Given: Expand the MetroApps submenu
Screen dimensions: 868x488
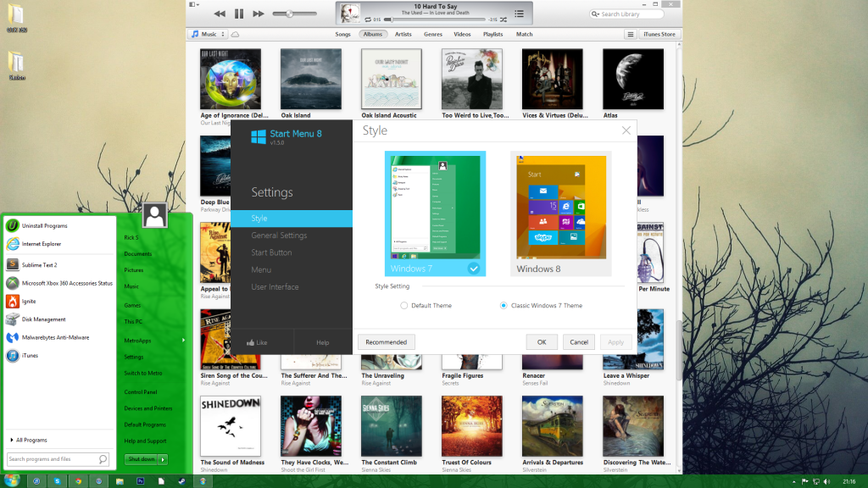Looking at the screenshot, I should click(154, 341).
